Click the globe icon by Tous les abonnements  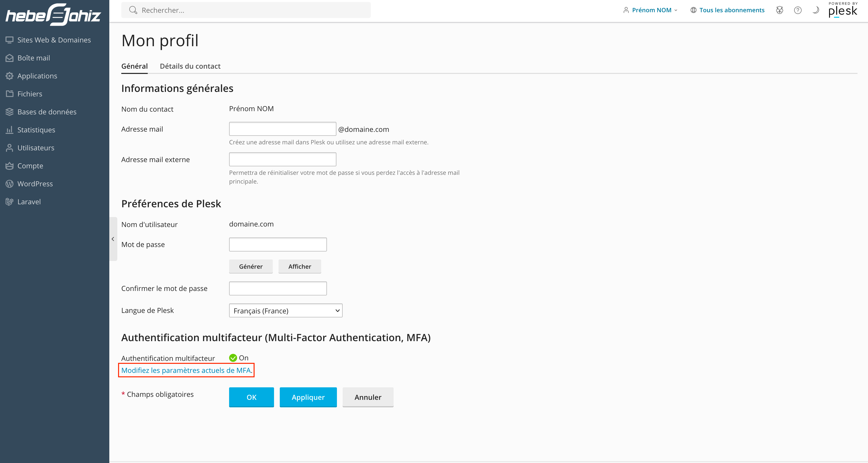pyautogui.click(x=694, y=10)
